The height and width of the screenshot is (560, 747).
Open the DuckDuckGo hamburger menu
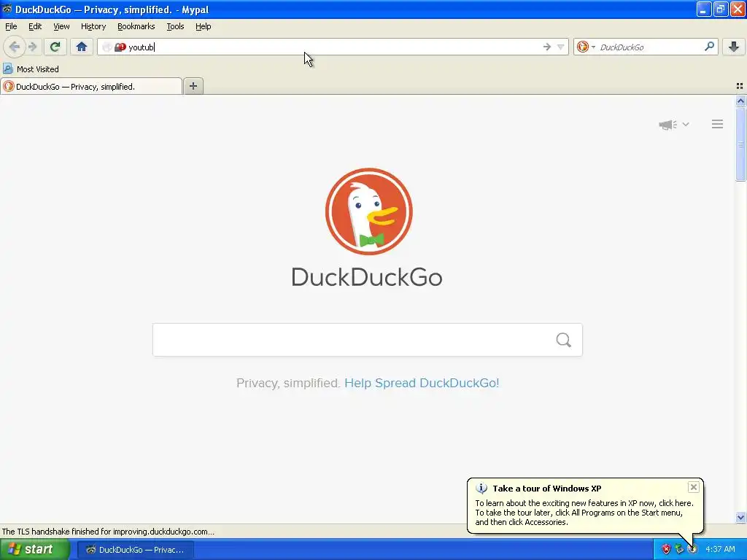coord(718,124)
